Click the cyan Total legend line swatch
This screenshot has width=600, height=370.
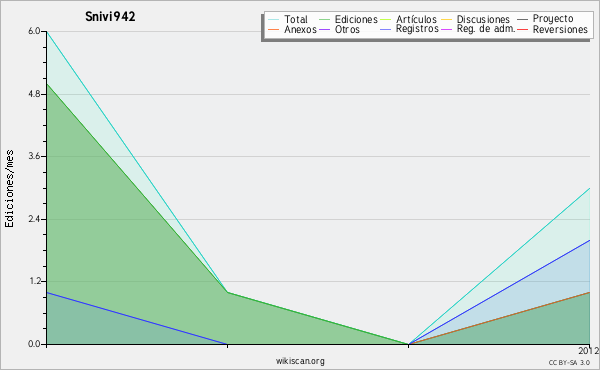pyautogui.click(x=274, y=20)
